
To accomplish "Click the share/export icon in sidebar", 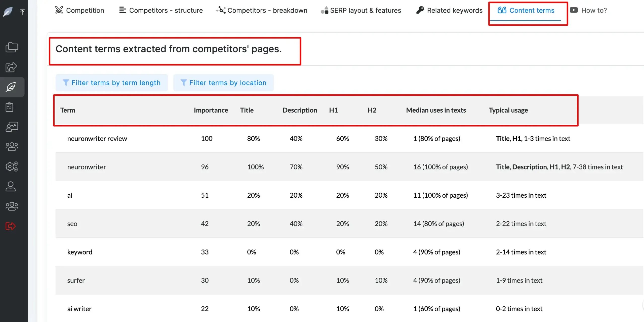I will pos(11,67).
